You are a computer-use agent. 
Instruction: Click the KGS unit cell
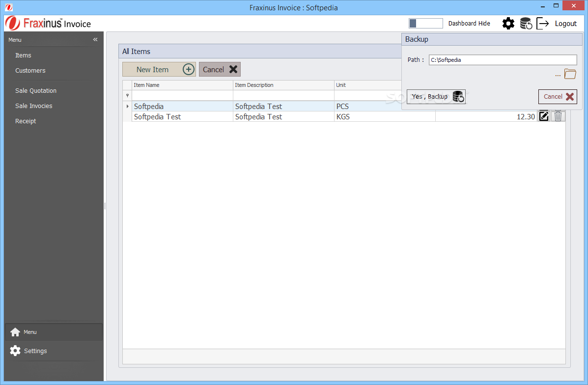click(x=385, y=117)
